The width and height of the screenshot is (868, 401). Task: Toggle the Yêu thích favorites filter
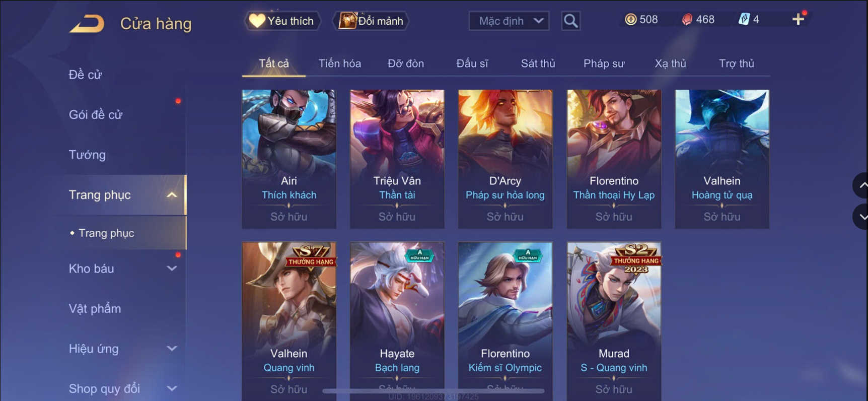(282, 21)
